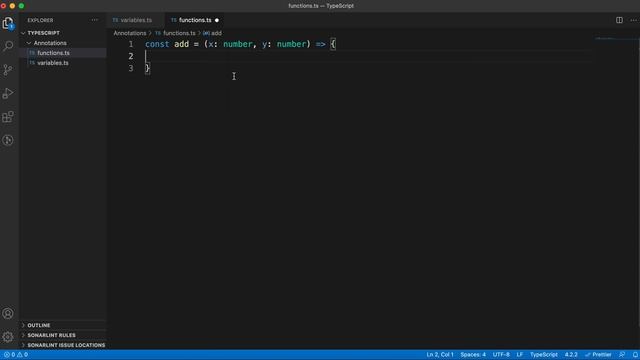Open the Manage gear icon
The width and height of the screenshot is (640, 360).
click(8, 337)
